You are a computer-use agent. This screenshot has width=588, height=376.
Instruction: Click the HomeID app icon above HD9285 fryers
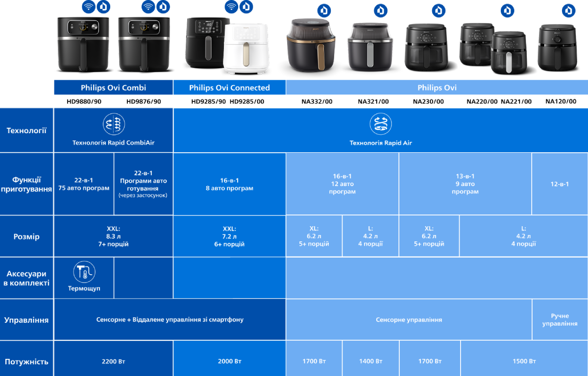(x=247, y=7)
